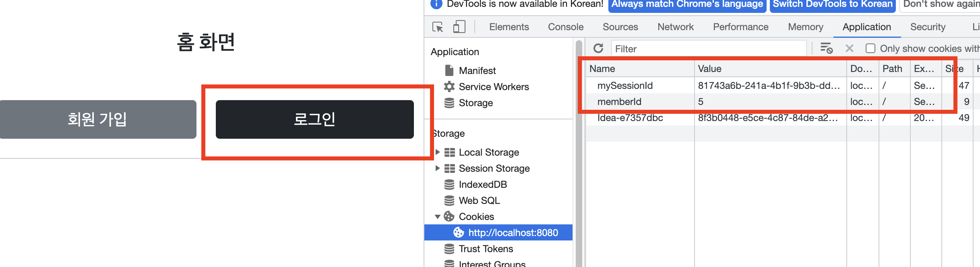Click the inspect element picker icon
This screenshot has width=980, height=267.
[x=438, y=27]
